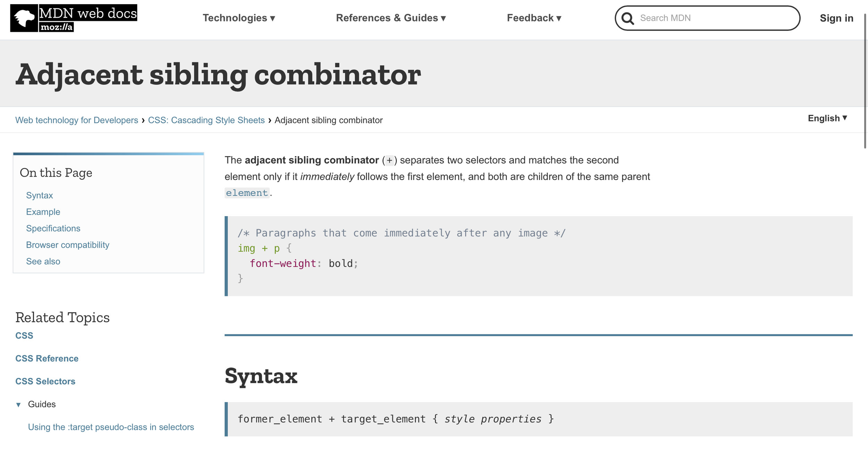This screenshot has width=868, height=451.
Task: Click the Sign in link
Action: click(836, 18)
